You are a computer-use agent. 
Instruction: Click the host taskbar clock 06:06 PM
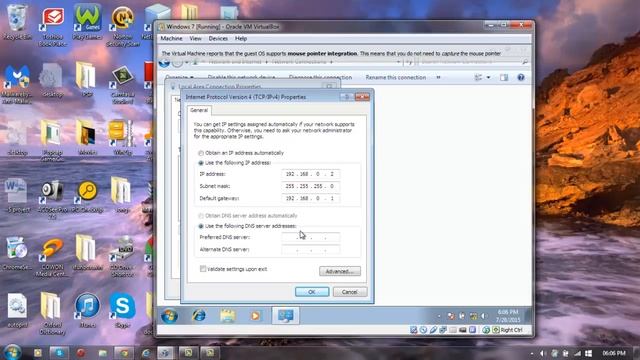point(613,353)
